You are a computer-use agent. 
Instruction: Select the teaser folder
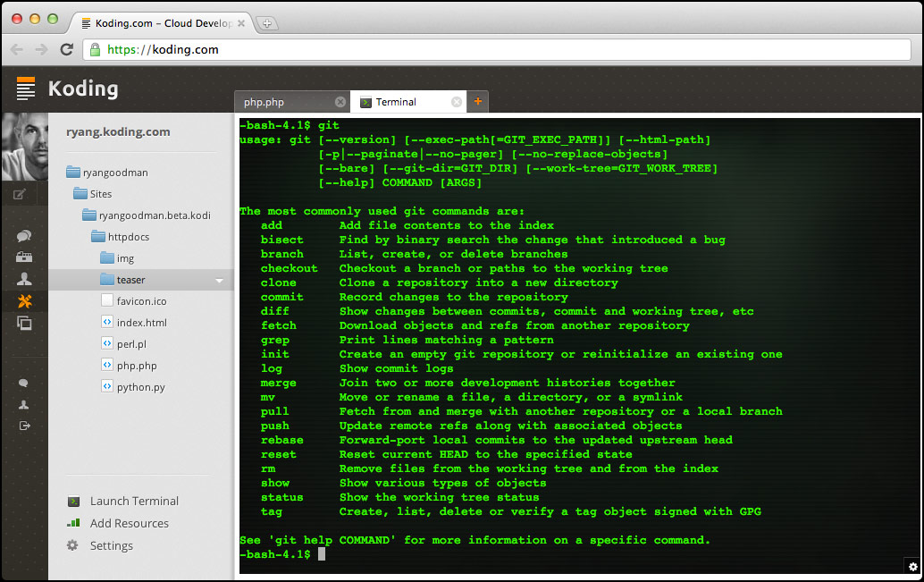(x=141, y=280)
